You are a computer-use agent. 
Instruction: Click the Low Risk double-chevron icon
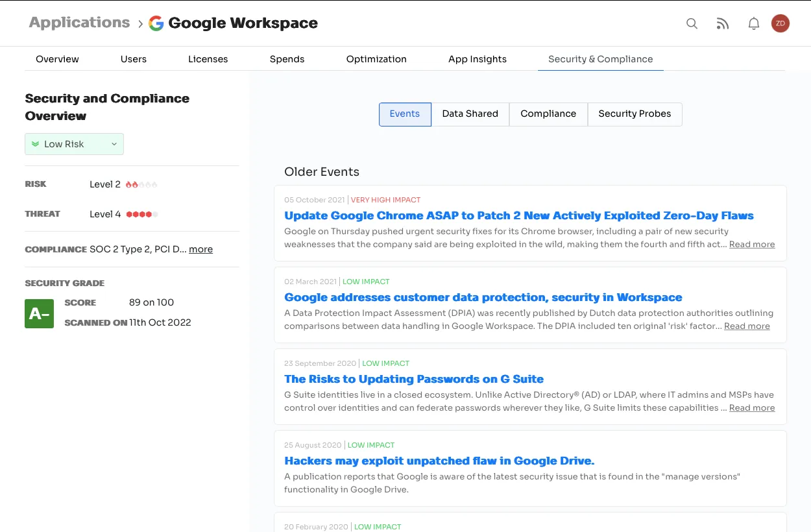tap(36, 144)
